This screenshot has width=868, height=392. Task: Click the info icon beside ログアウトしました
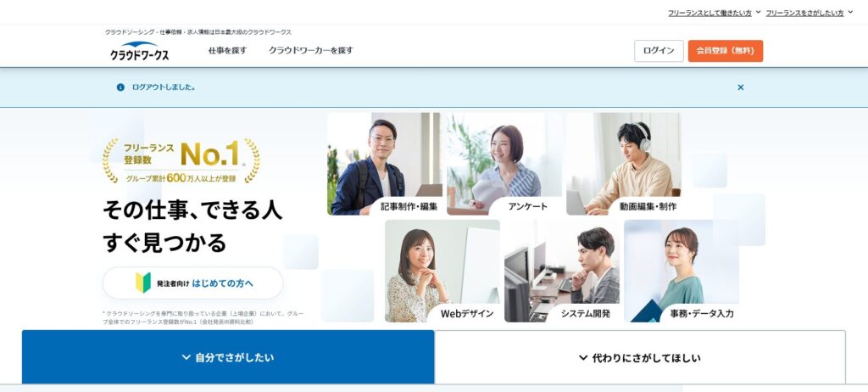pos(120,87)
